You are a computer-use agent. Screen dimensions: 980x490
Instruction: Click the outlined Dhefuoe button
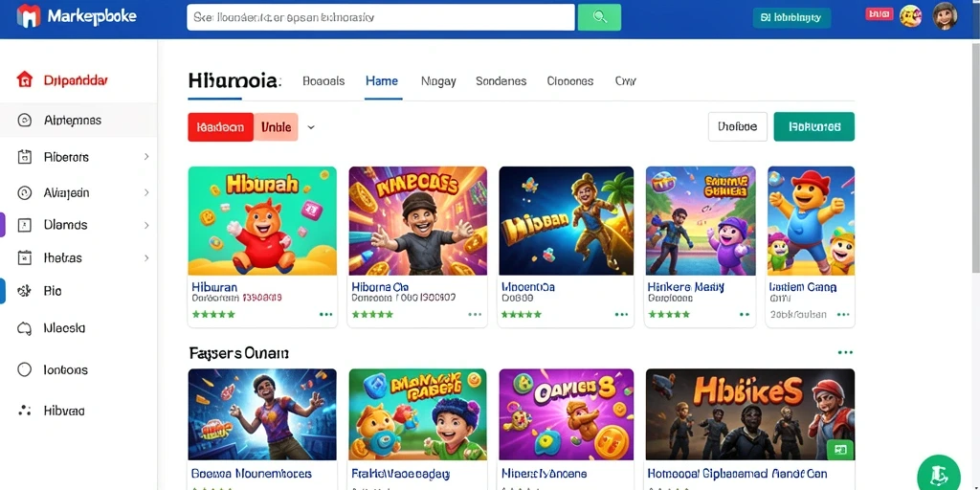click(738, 127)
